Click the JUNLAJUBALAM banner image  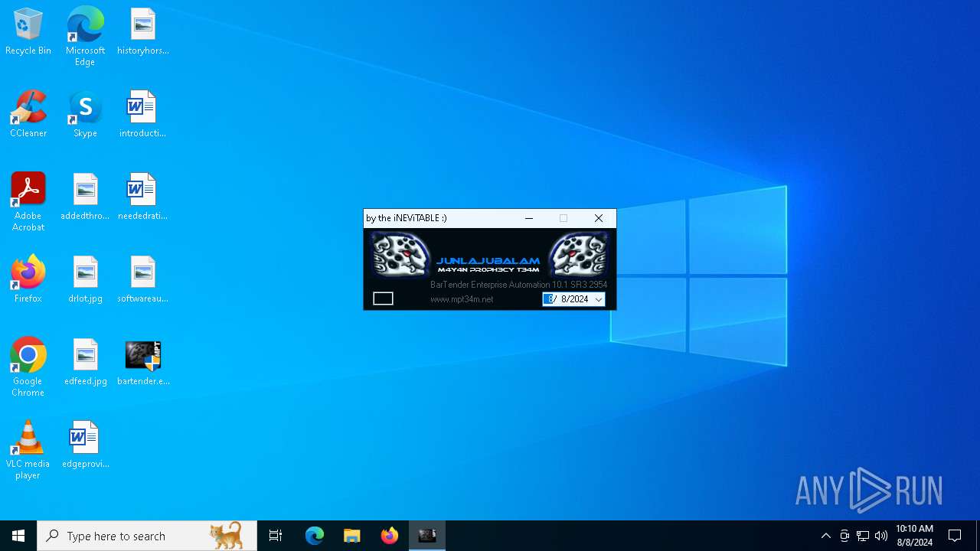[x=490, y=254]
